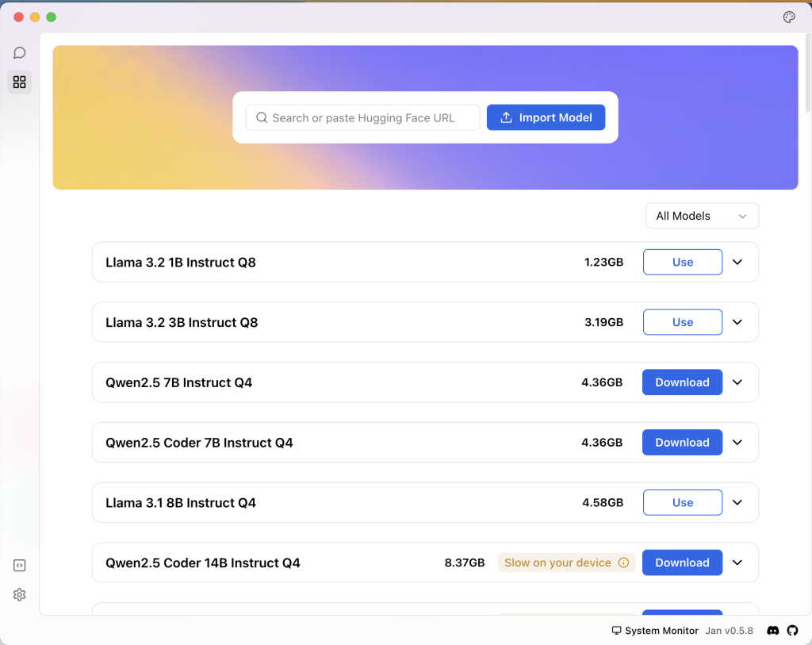Download Qwen2.5 Coder 7B Instruct Q4
This screenshot has height=645, width=812.
point(682,443)
